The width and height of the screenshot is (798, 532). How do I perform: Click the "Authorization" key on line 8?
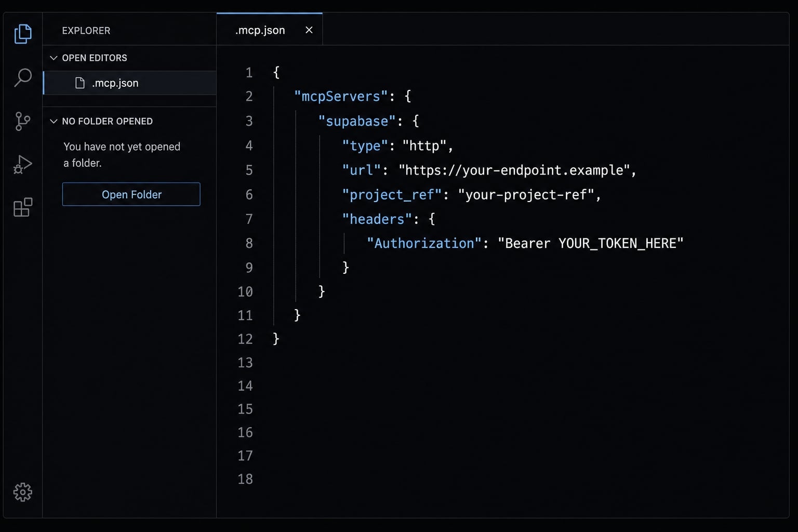point(424,244)
